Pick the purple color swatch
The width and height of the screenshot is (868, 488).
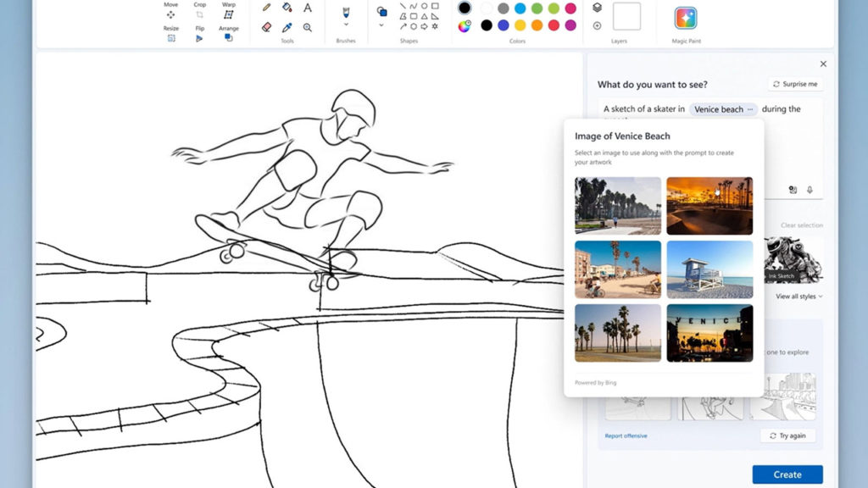[x=570, y=25]
